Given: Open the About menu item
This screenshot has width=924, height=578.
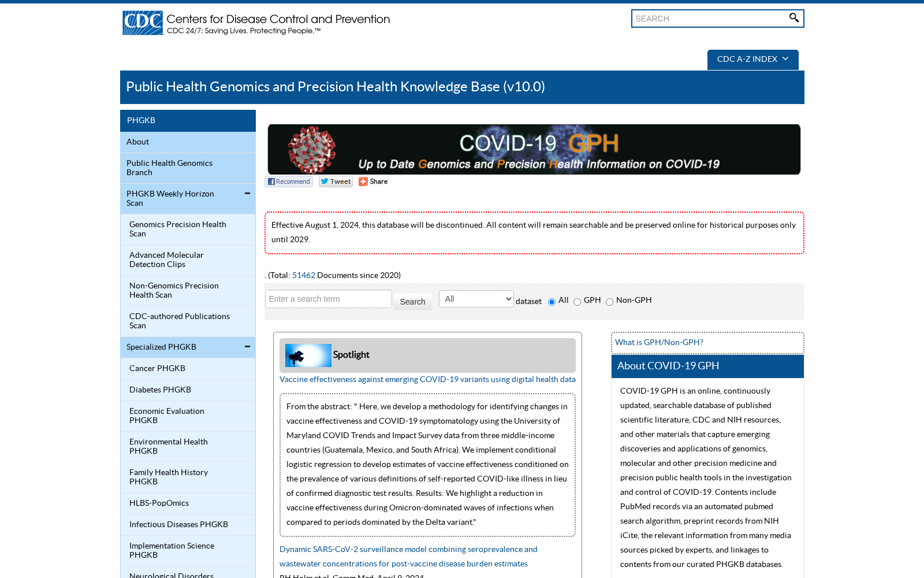Looking at the screenshot, I should pos(188,142).
